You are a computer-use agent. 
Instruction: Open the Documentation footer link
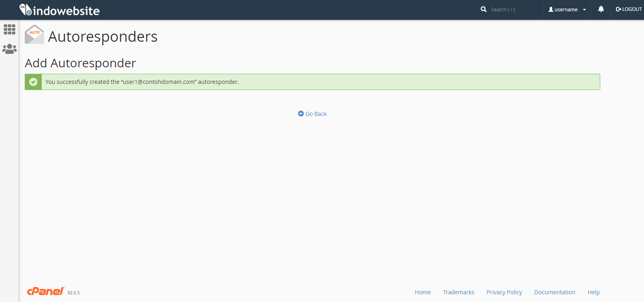point(554,292)
